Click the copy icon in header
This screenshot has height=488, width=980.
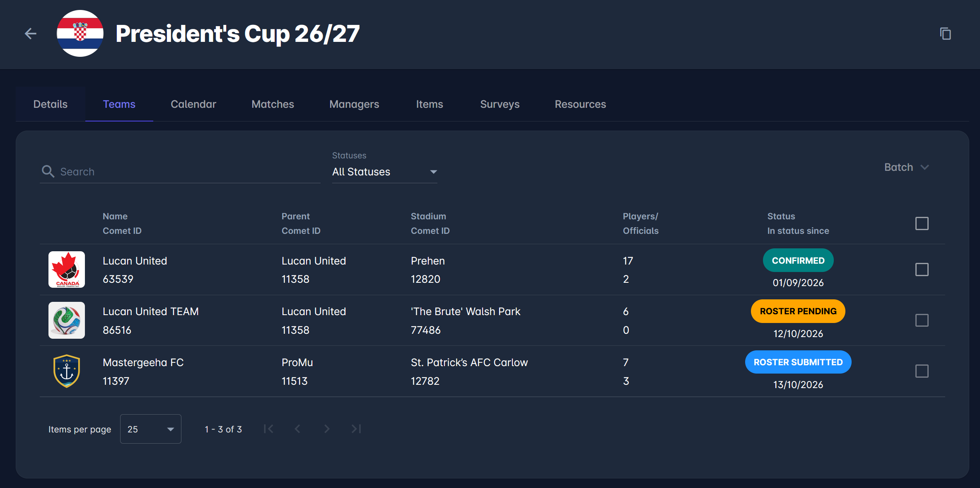[945, 34]
